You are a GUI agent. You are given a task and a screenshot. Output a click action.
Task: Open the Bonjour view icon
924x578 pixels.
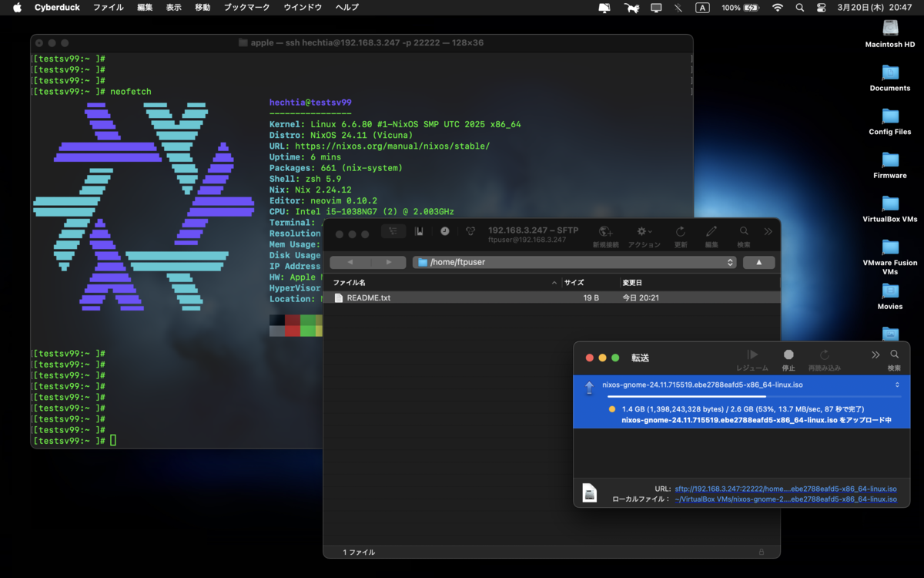tap(470, 231)
